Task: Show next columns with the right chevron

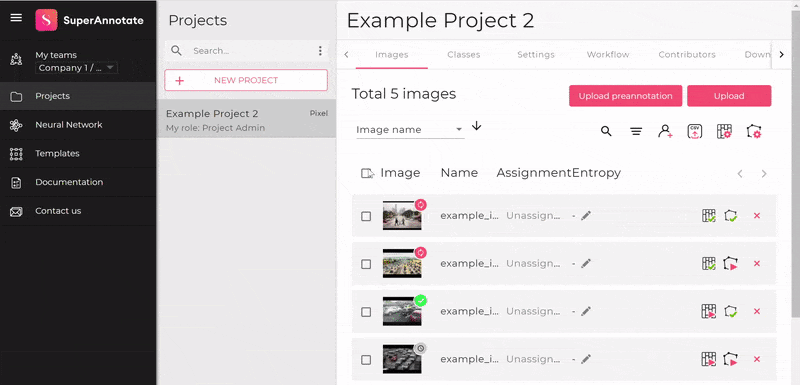Action: point(764,174)
